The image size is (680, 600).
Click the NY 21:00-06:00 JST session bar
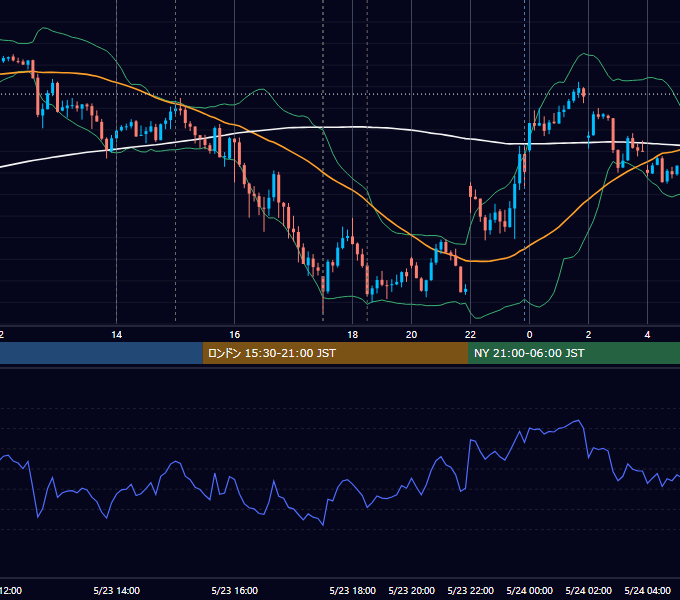pos(574,353)
